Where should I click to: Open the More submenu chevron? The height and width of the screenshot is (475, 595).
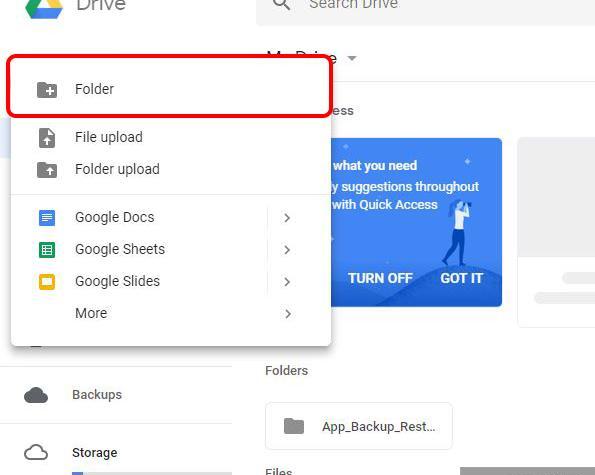pyautogui.click(x=288, y=314)
